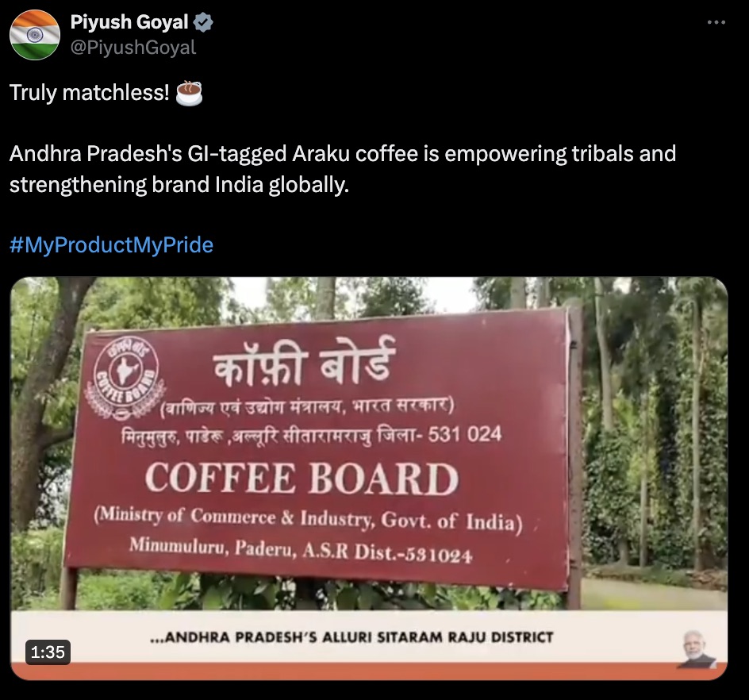Click the blue verified badge
Image resolution: width=749 pixels, height=700 pixels.
pos(203,22)
